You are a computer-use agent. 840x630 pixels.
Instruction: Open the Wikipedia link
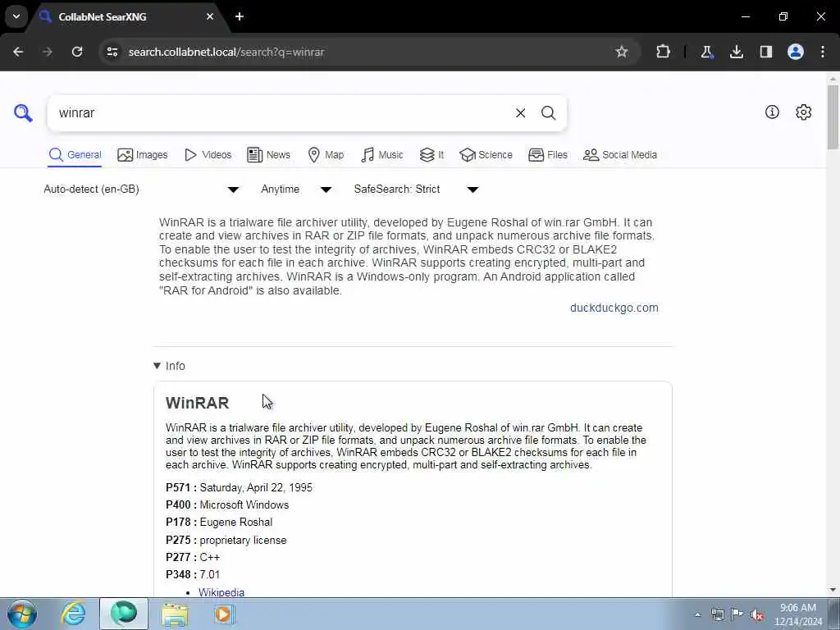point(221,592)
